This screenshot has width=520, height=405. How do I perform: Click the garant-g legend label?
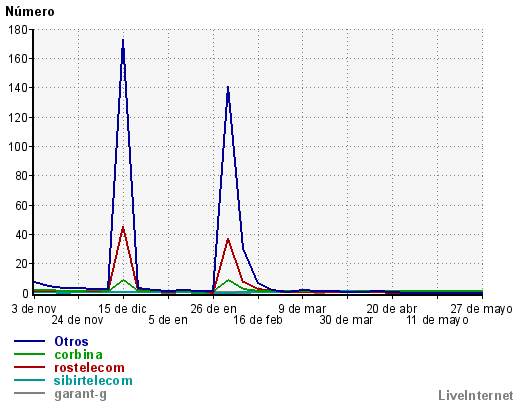pos(80,394)
